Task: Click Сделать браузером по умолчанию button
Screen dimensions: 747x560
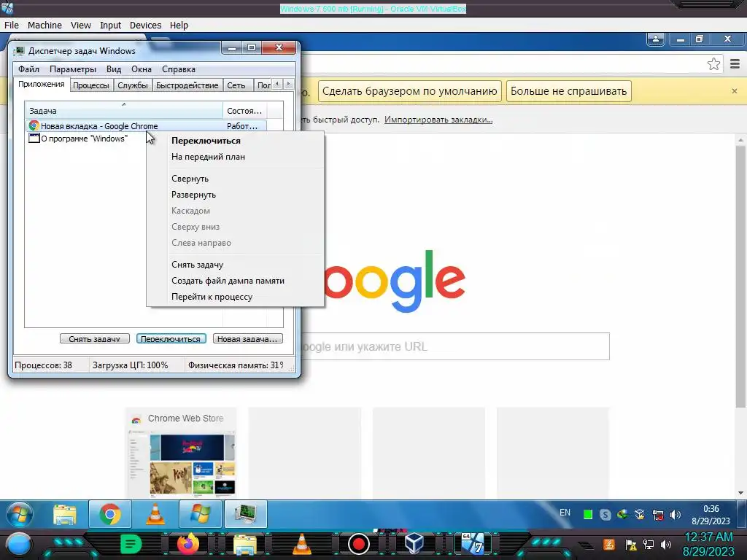Action: click(410, 91)
